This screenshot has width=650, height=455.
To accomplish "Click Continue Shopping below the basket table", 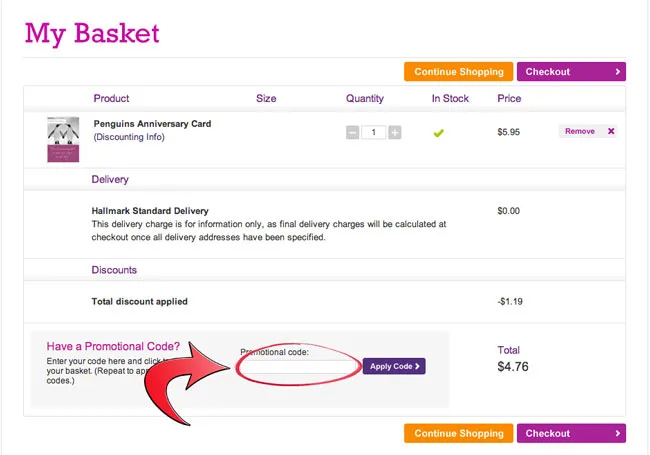I will tap(459, 433).
